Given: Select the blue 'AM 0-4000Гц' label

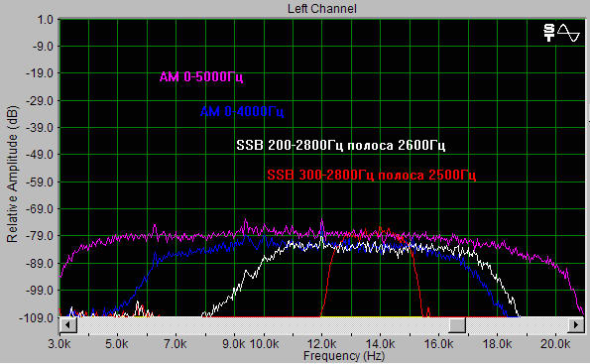Looking at the screenshot, I should click(242, 111).
